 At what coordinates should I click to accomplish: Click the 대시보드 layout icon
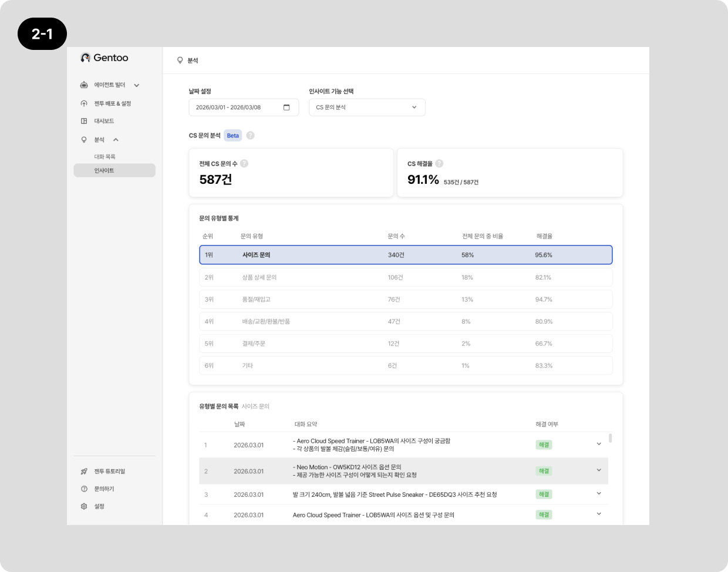click(84, 121)
